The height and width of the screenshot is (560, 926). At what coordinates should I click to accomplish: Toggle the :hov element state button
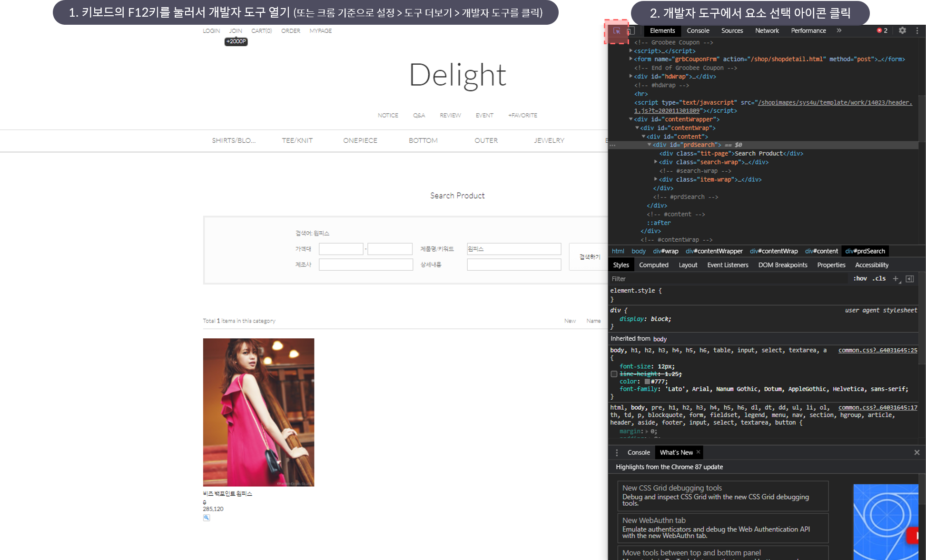[860, 279]
